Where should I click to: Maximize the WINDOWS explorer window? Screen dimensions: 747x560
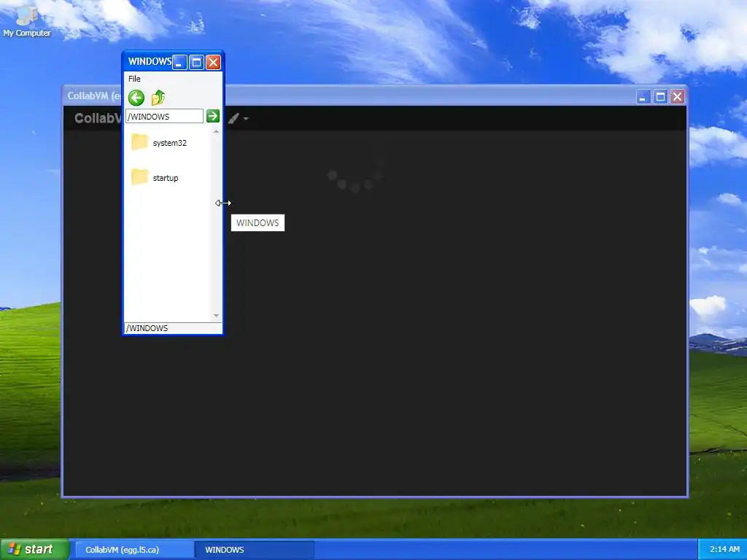(196, 63)
